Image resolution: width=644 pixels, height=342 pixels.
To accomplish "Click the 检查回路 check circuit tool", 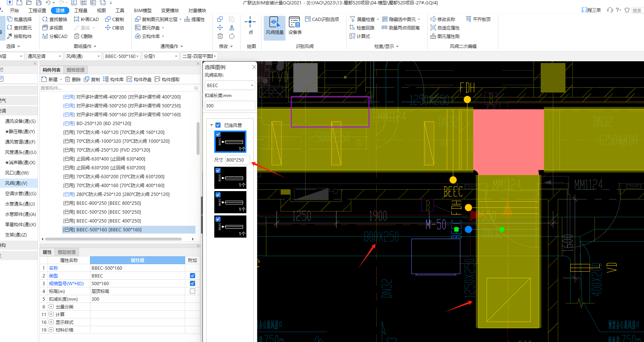I will tap(362, 28).
